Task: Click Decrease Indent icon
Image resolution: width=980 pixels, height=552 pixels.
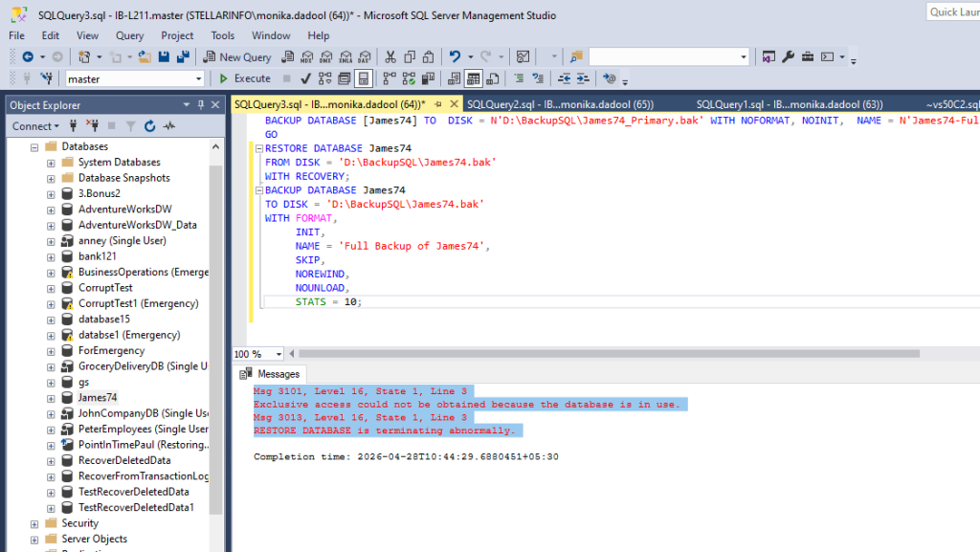Action: coord(564,78)
